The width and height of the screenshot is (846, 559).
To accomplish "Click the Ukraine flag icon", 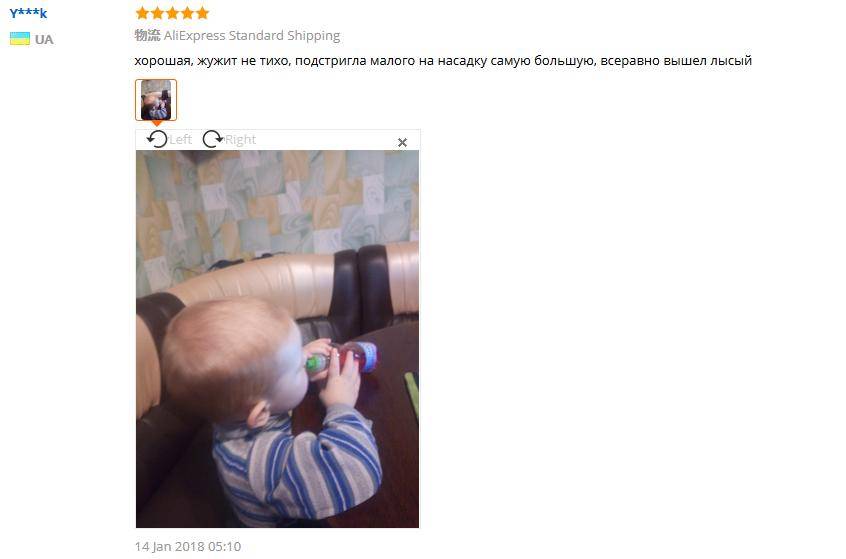I will 20,39.
